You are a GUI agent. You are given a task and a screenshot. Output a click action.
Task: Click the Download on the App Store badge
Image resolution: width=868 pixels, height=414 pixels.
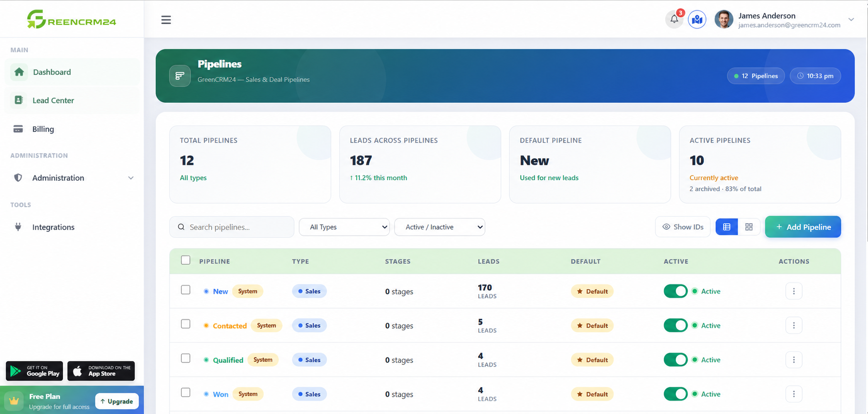(x=101, y=371)
